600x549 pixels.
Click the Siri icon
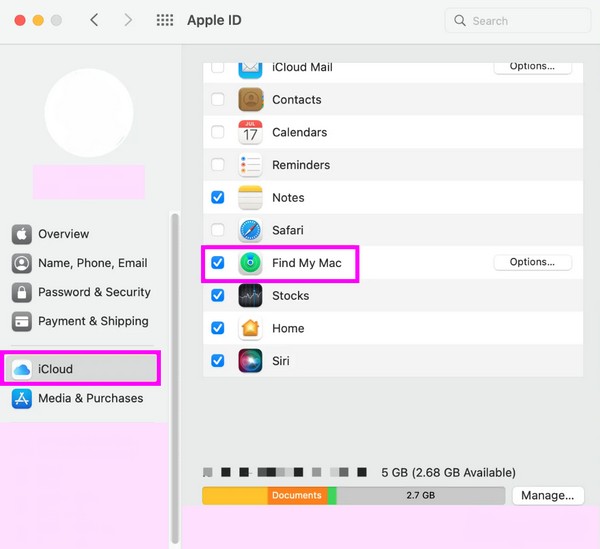tap(250, 361)
